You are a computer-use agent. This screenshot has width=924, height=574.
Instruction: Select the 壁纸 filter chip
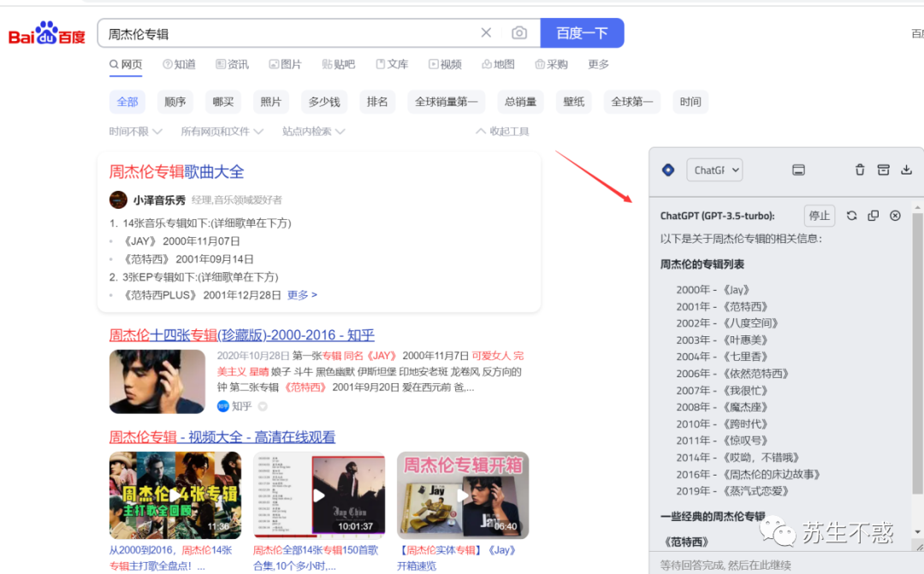pyautogui.click(x=573, y=102)
